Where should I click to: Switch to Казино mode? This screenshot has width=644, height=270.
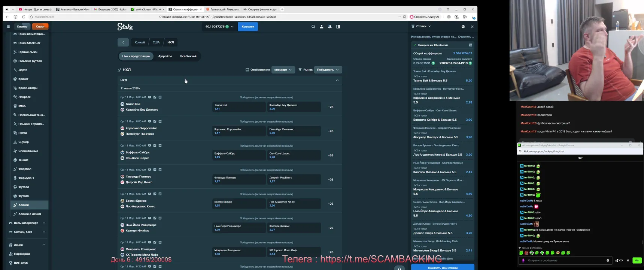(x=22, y=27)
